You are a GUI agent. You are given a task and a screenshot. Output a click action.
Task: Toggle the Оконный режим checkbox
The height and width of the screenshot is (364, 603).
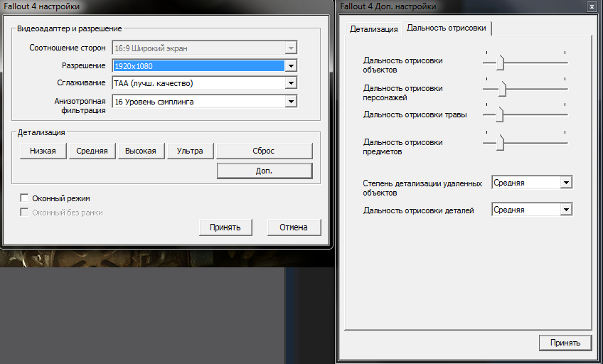tap(24, 198)
